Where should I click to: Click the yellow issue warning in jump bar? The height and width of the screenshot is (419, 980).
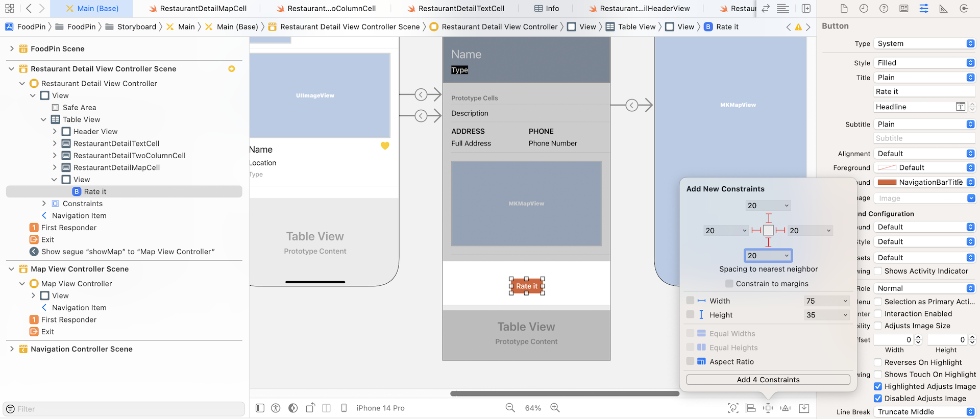(798, 27)
